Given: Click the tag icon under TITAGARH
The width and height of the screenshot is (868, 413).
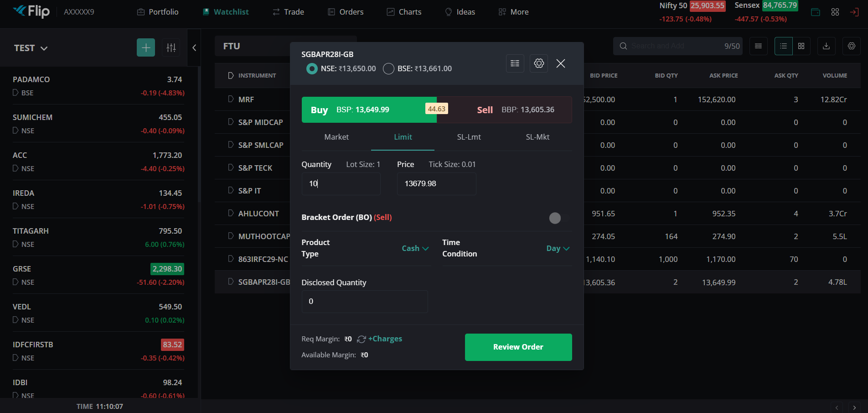Looking at the screenshot, I should (15, 244).
